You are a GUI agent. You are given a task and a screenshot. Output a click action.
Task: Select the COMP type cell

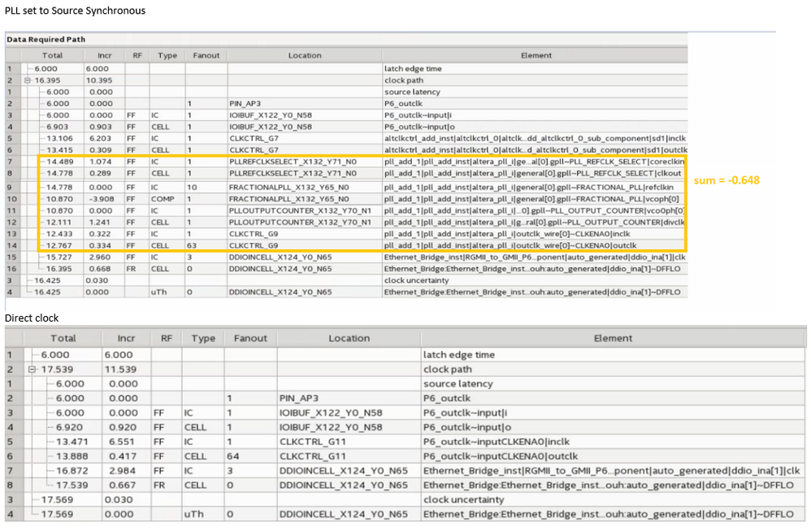point(163,199)
